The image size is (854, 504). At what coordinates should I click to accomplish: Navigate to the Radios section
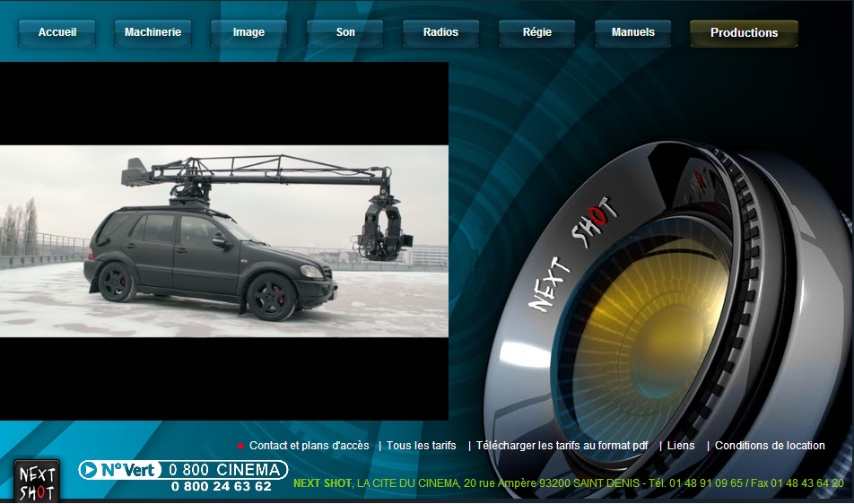pyautogui.click(x=440, y=33)
